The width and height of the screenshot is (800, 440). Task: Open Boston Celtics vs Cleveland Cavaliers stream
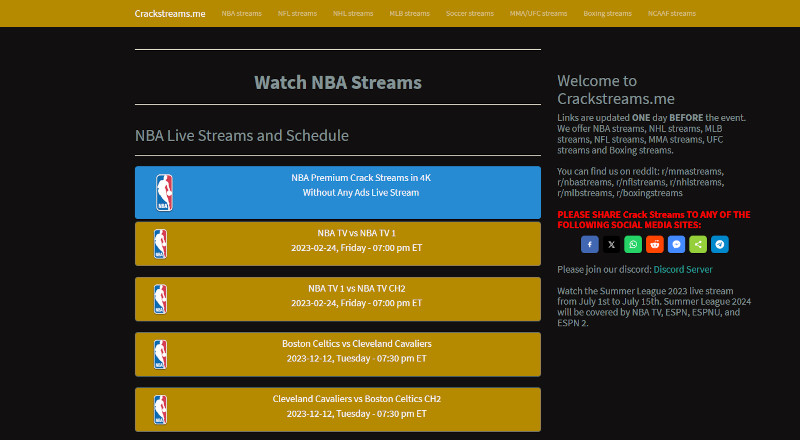338,354
